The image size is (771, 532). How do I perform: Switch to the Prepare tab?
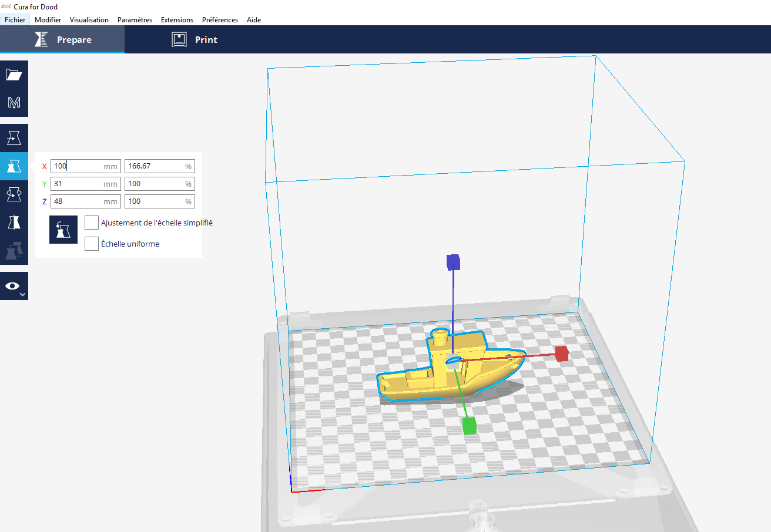[x=62, y=39]
